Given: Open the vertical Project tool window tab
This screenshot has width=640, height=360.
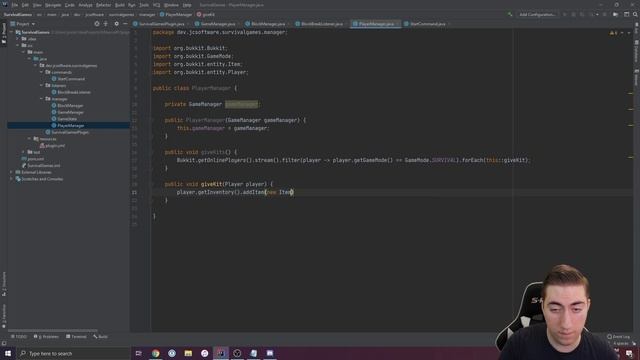Looking at the screenshot, I should pos(4,33).
